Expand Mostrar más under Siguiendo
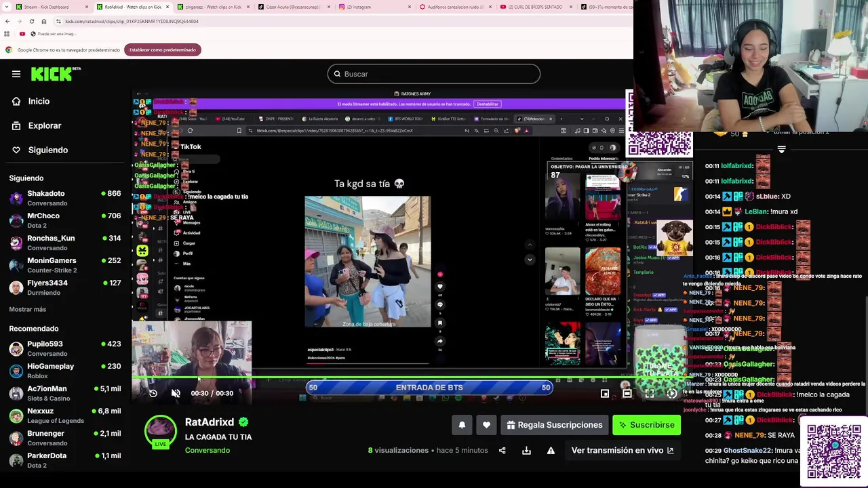 pyautogui.click(x=27, y=309)
